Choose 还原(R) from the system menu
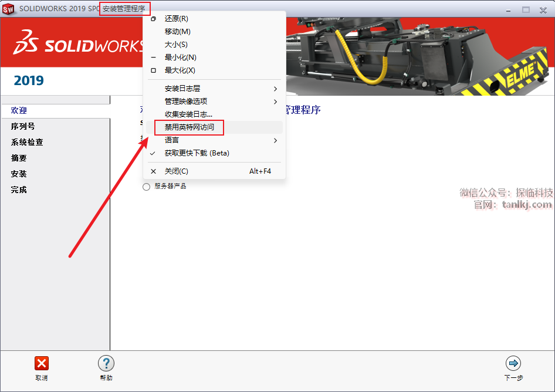The width and height of the screenshot is (555, 392). point(214,18)
